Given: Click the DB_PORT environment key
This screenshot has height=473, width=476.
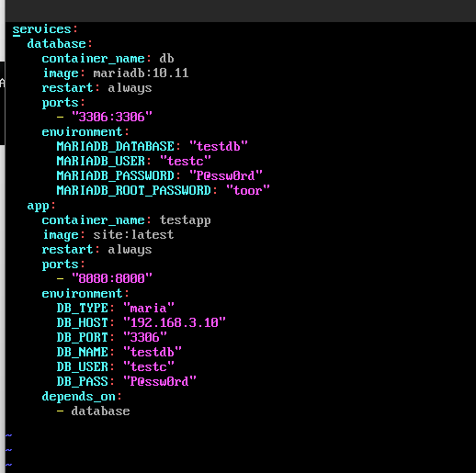Looking at the screenshot, I should 82,337.
